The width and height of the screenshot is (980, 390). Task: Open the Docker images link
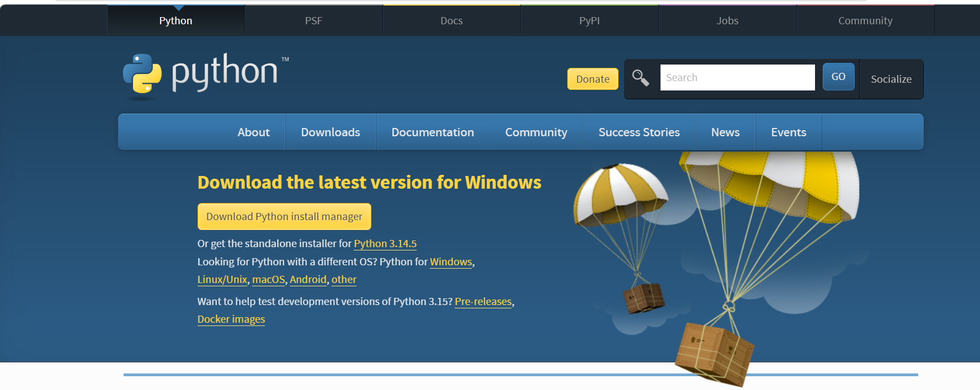(x=231, y=319)
